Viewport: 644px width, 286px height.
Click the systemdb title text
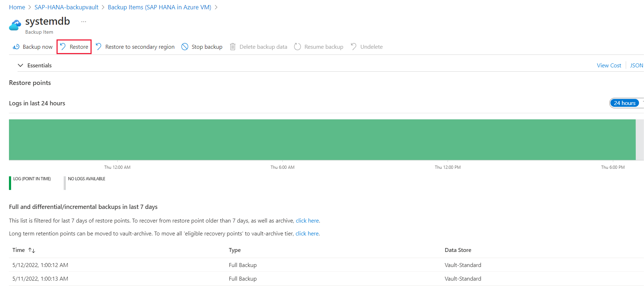[48, 21]
